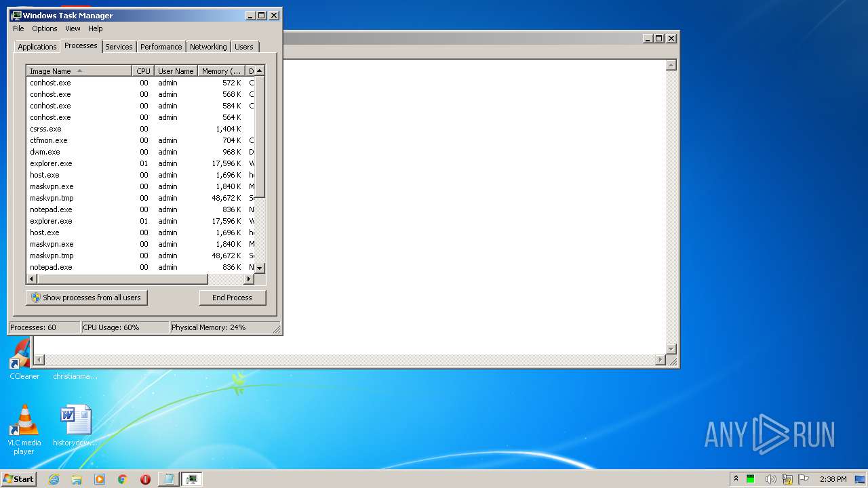The height and width of the screenshot is (488, 868).
Task: Click the Task Manager title bar icon
Action: 16,16
